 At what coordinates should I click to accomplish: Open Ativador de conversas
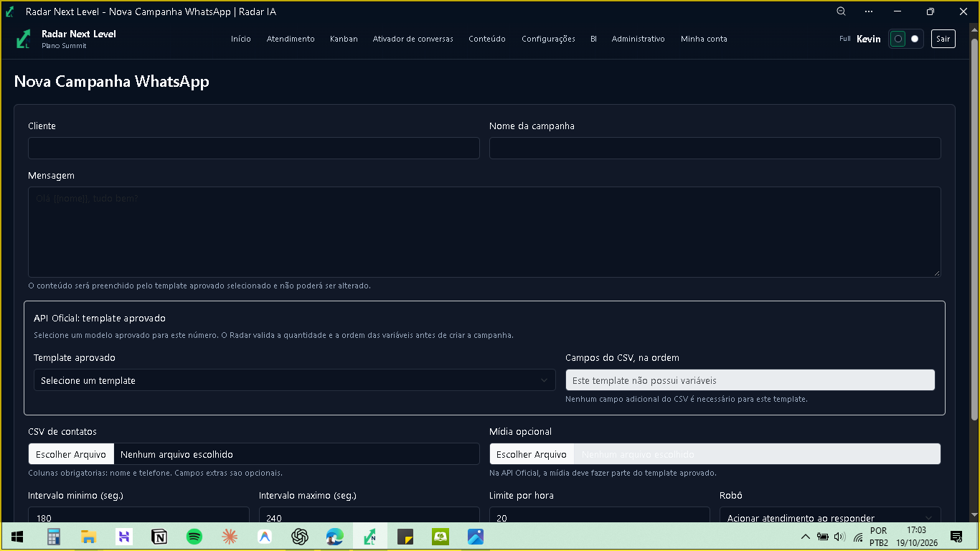click(x=413, y=39)
